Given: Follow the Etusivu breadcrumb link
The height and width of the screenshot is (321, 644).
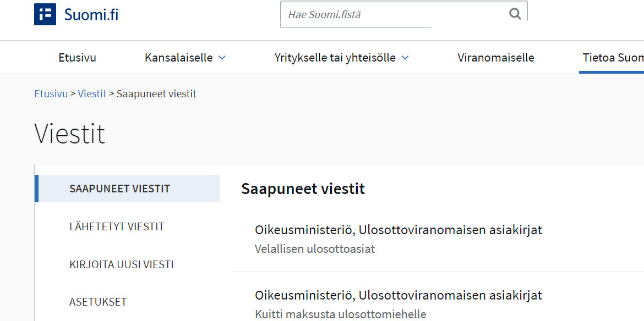Looking at the screenshot, I should [x=51, y=94].
